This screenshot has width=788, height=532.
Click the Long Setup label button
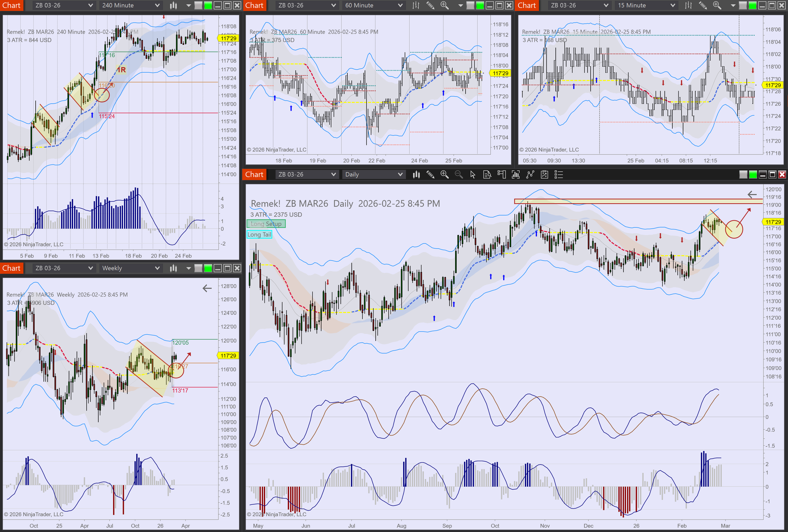click(266, 224)
